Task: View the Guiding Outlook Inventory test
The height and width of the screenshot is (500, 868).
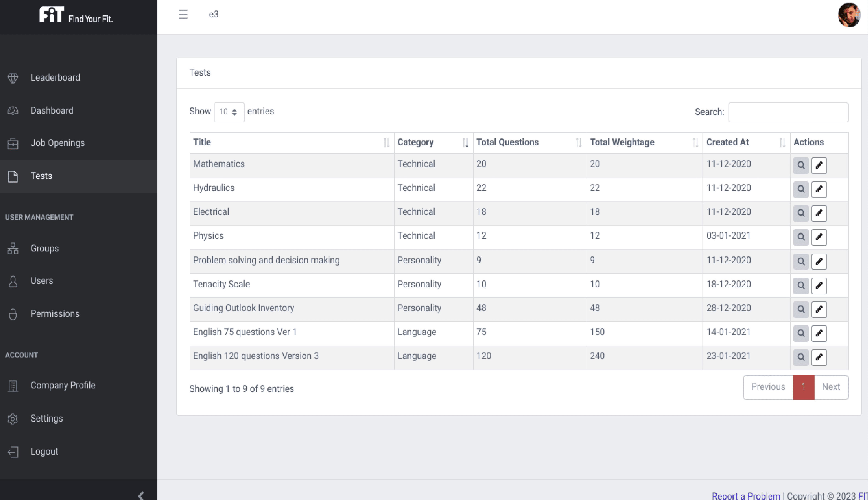Action: click(801, 310)
